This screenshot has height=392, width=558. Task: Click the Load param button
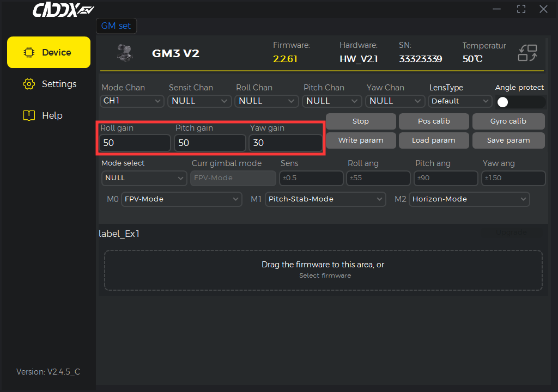(434, 140)
